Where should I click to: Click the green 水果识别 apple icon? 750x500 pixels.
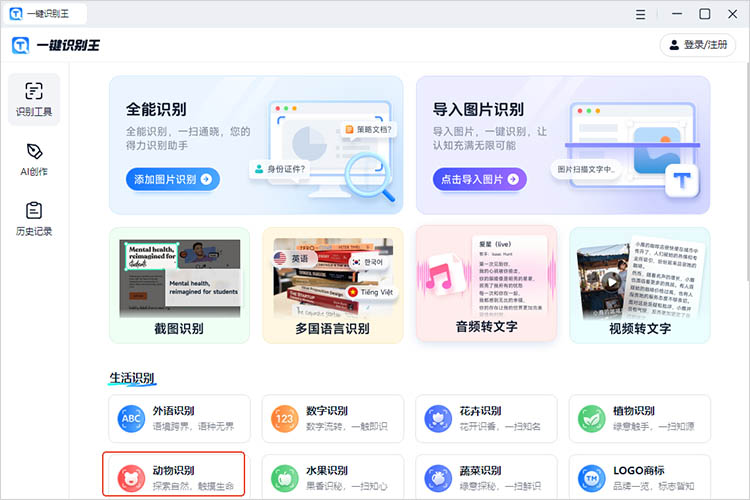point(285,478)
